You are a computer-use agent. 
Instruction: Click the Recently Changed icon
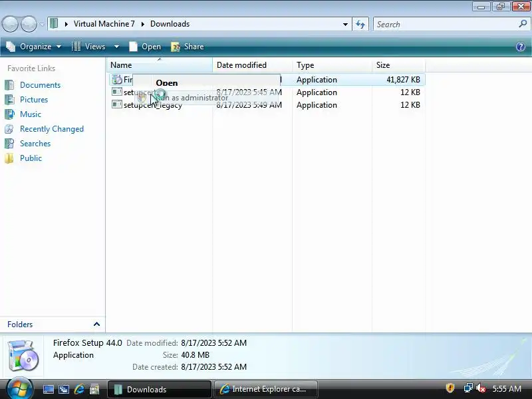click(x=9, y=129)
